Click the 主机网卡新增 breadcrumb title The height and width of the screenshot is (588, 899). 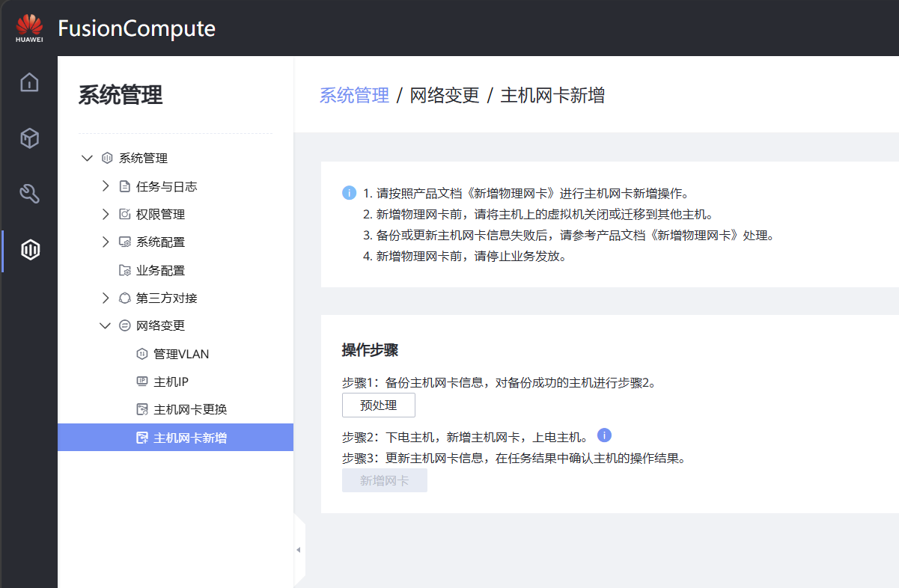coord(552,96)
